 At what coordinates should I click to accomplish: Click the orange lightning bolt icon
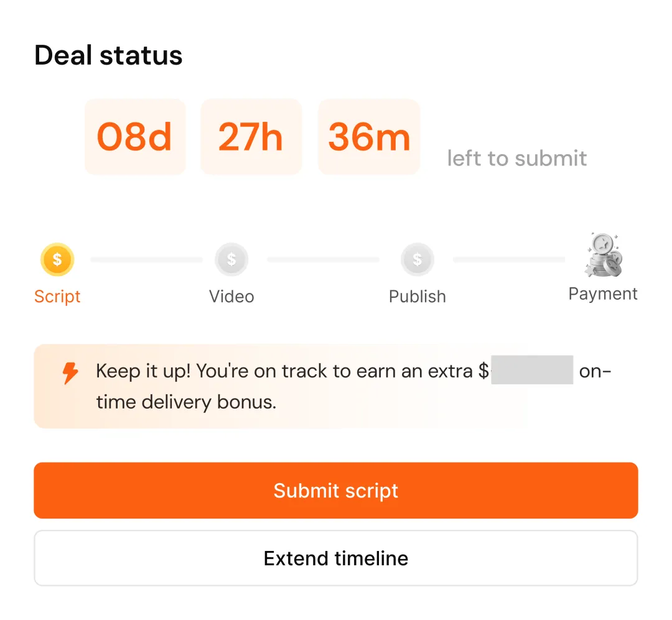click(71, 373)
